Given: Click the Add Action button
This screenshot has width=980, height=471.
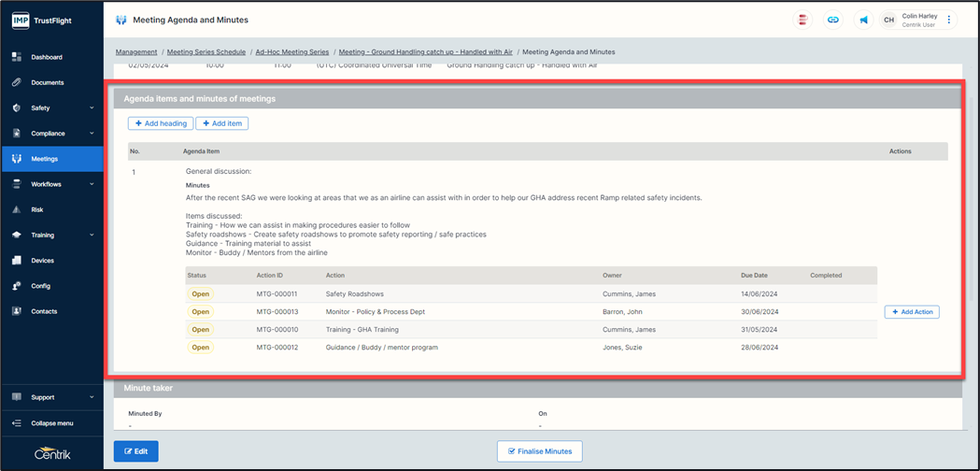Looking at the screenshot, I should [911, 312].
